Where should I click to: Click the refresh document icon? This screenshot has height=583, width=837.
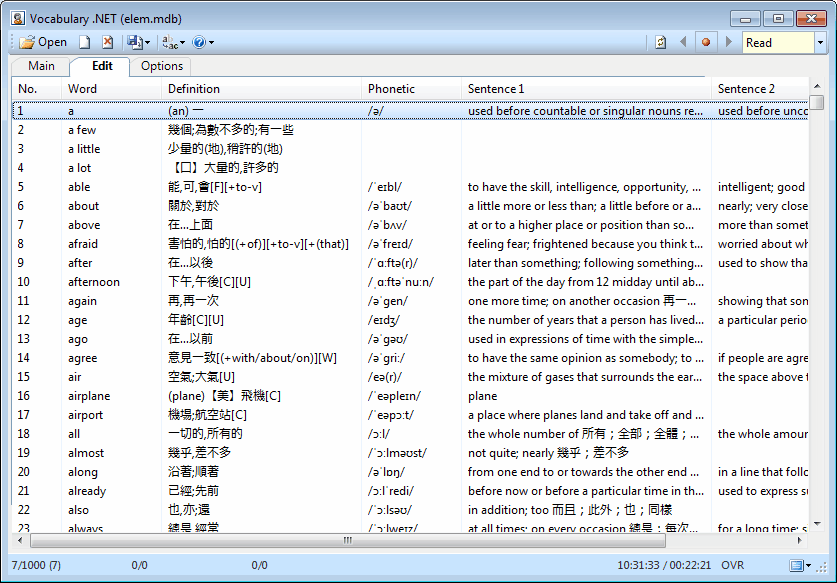(661, 42)
